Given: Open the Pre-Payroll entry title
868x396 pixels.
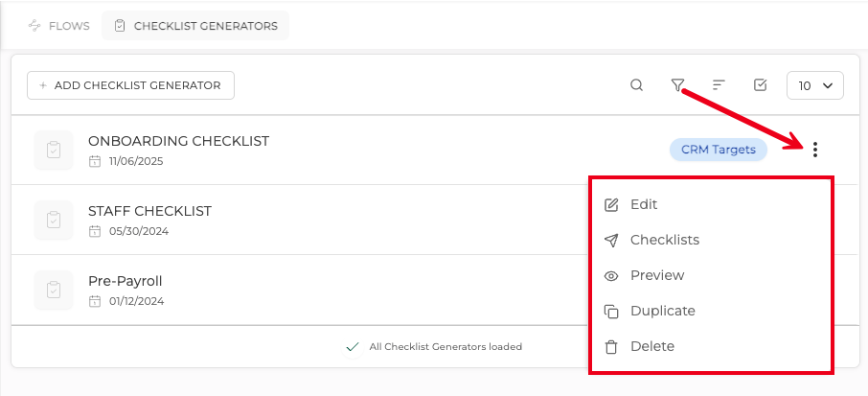Looking at the screenshot, I should (x=126, y=281).
